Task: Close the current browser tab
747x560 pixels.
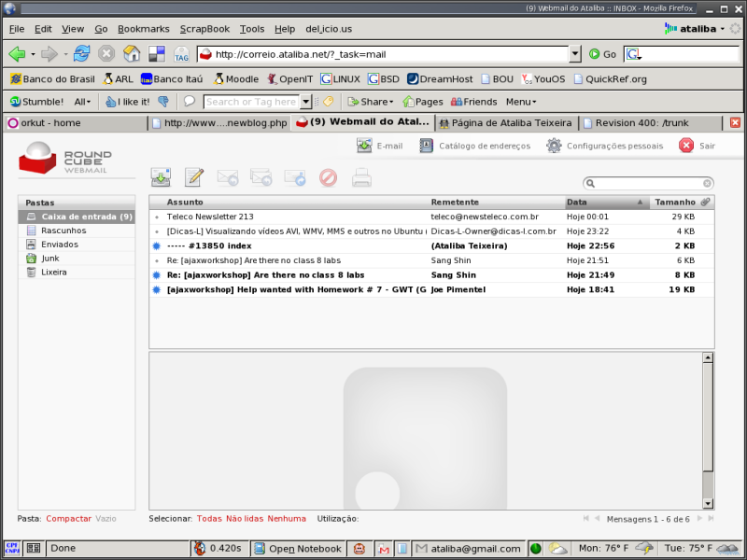Action: click(735, 122)
